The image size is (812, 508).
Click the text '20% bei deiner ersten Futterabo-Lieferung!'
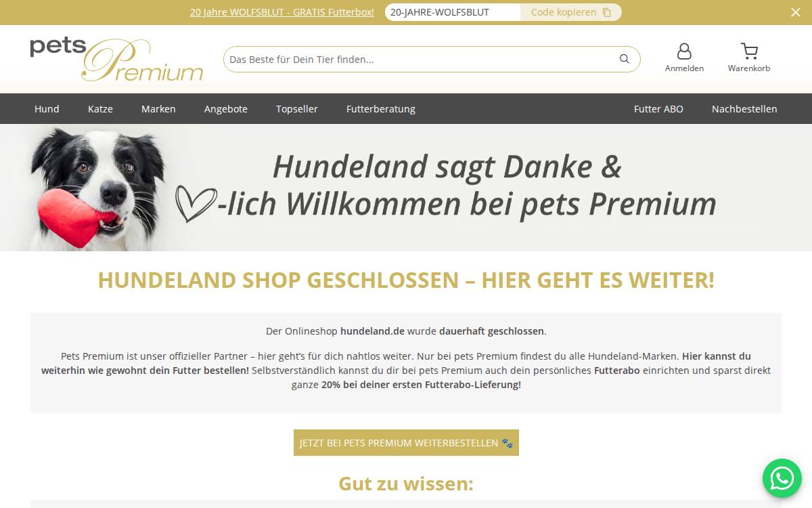click(421, 385)
